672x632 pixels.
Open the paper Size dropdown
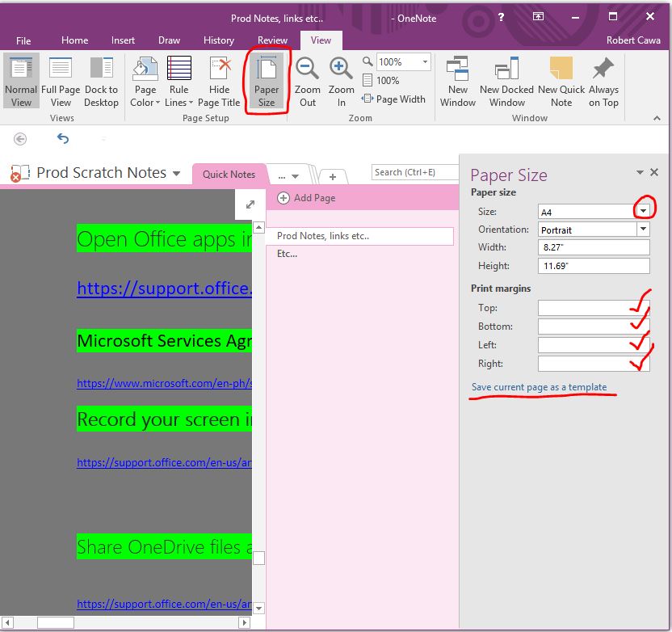point(643,211)
